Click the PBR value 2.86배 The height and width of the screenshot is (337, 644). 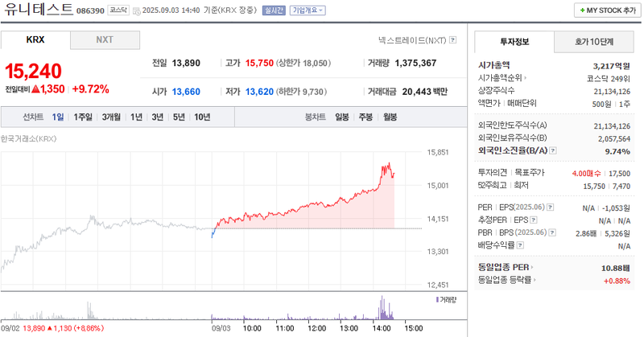pyautogui.click(x=586, y=233)
